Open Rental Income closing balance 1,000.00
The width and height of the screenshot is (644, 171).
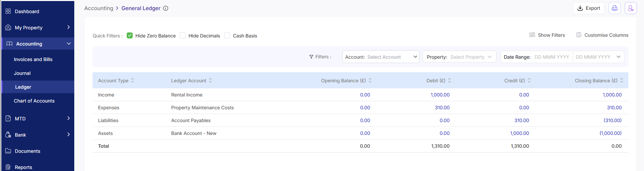612,95
